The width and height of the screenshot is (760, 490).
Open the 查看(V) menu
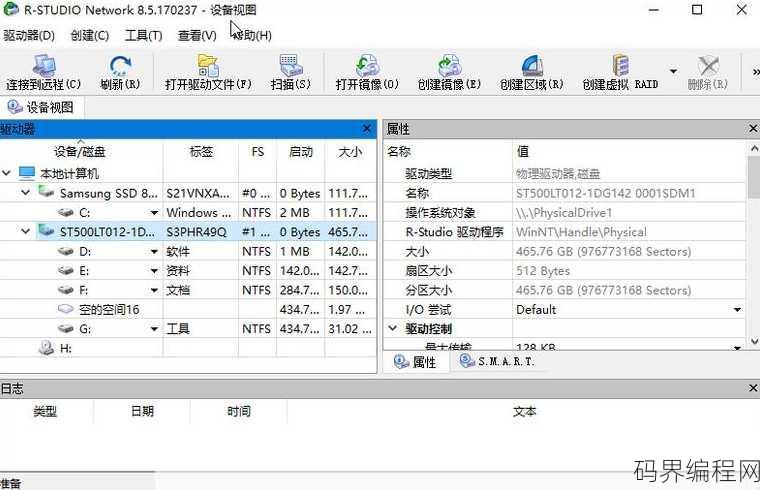click(x=197, y=35)
